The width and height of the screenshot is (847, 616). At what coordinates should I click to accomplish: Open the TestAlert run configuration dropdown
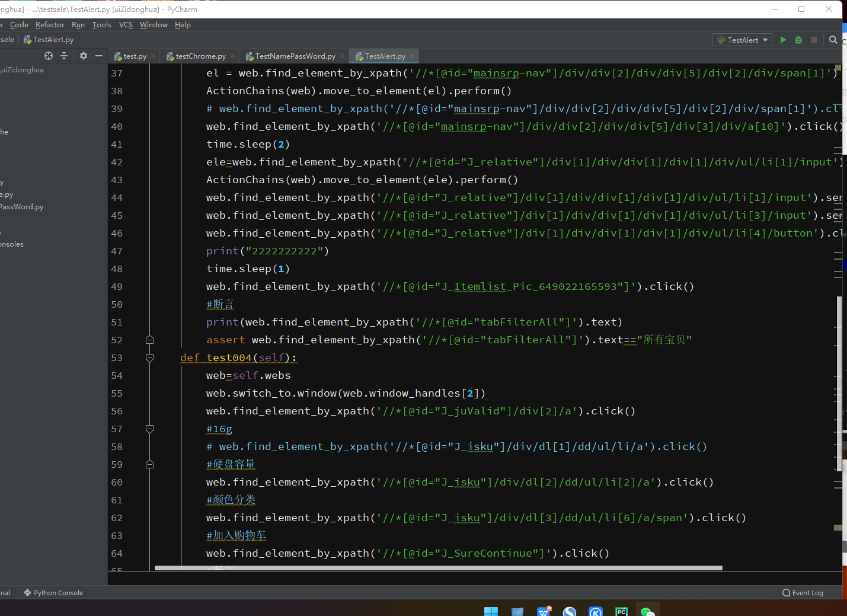(742, 40)
